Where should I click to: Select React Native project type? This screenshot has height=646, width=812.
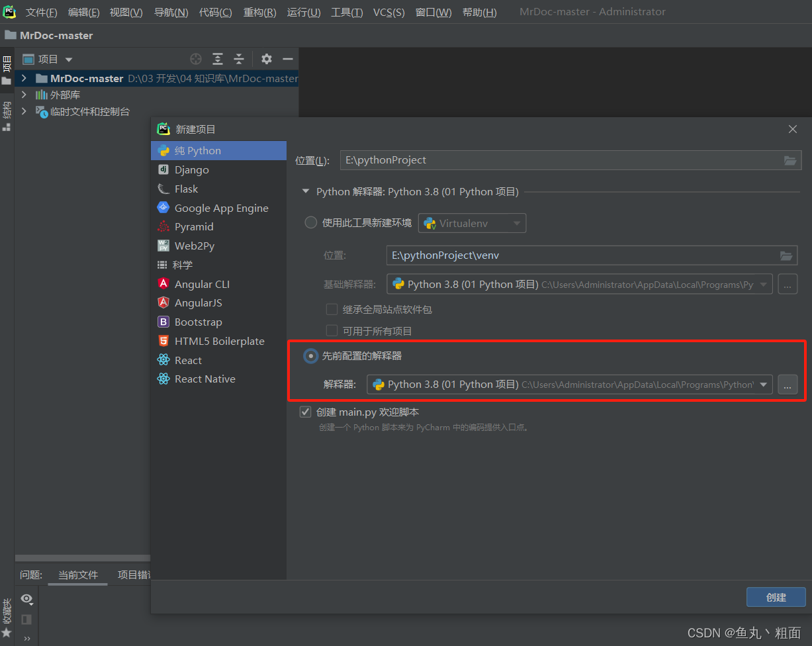pos(219,379)
